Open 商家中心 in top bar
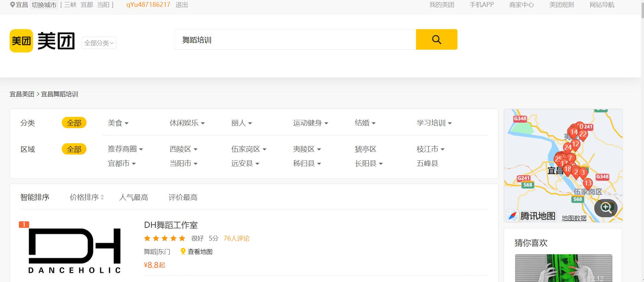The height and width of the screenshot is (282, 644). 522,5
